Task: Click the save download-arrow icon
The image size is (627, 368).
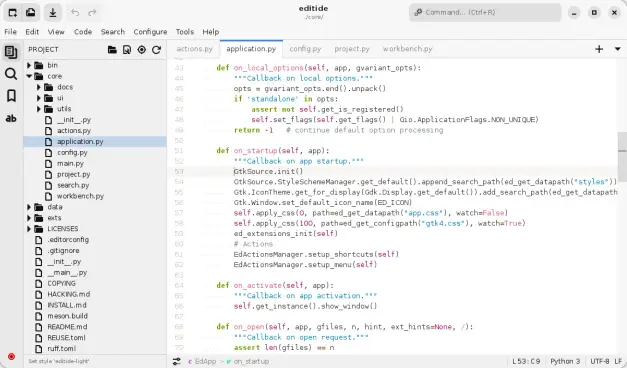Action: (53, 13)
